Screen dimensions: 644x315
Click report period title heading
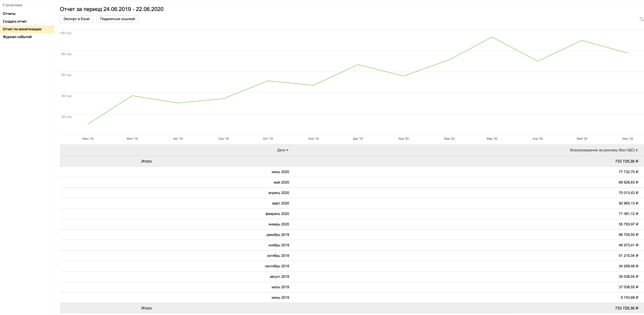tap(112, 9)
